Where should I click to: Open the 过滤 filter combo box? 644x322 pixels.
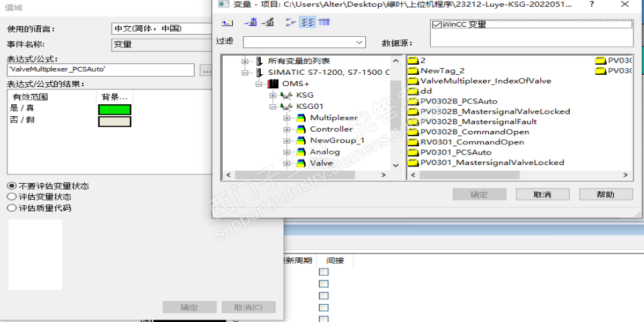pyautogui.click(x=304, y=42)
